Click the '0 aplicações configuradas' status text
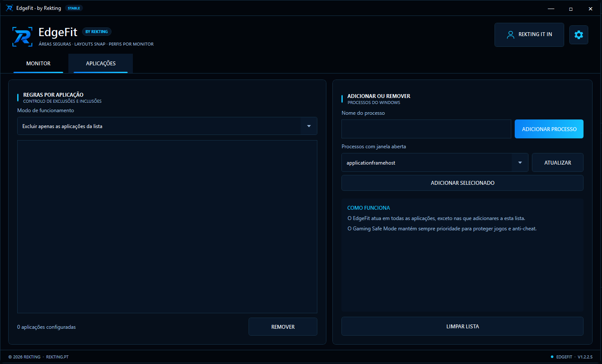 coord(46,327)
